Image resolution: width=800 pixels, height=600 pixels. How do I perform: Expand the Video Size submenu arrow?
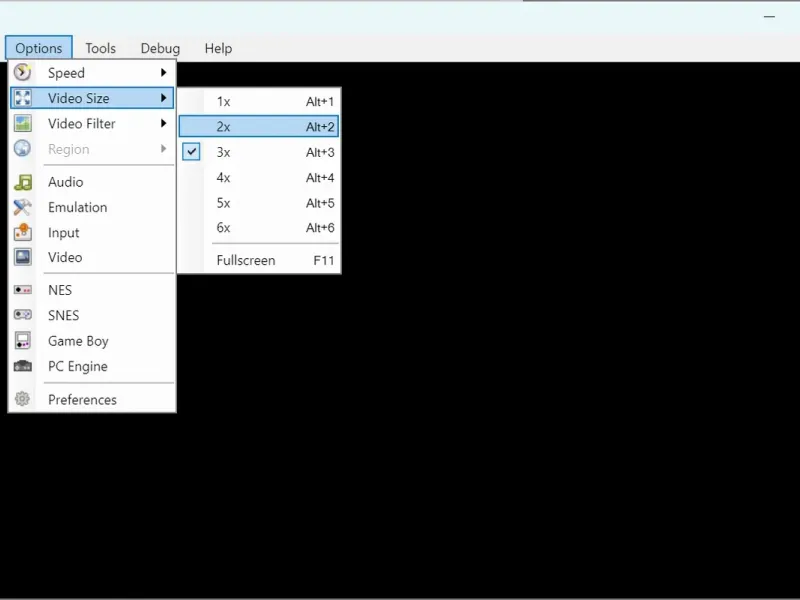pos(163,97)
